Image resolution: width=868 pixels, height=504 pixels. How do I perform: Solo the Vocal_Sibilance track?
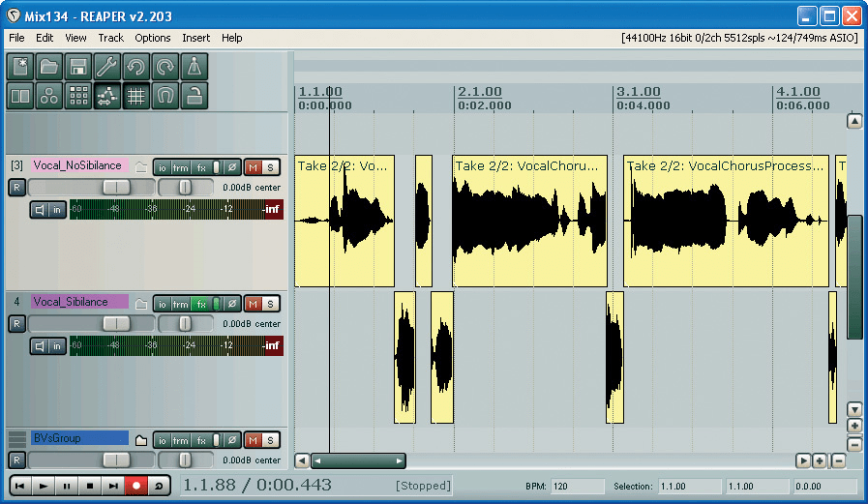click(271, 304)
